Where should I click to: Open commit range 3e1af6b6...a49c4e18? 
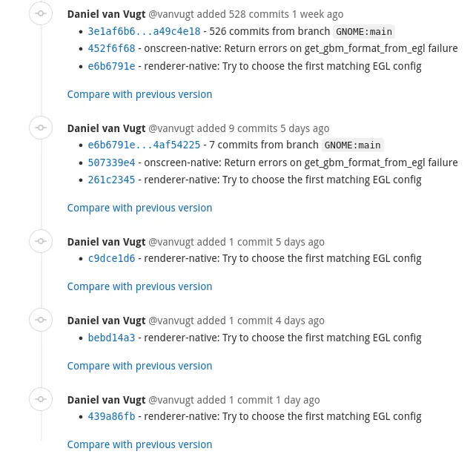[x=144, y=31]
